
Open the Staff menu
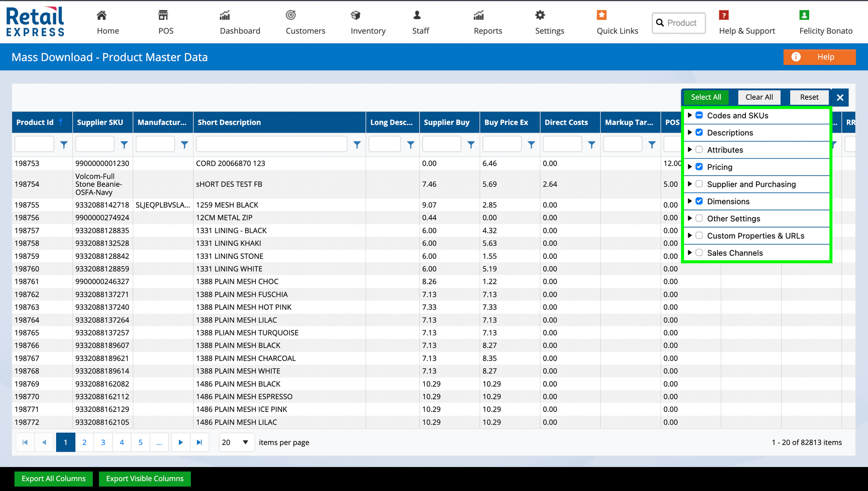(420, 23)
